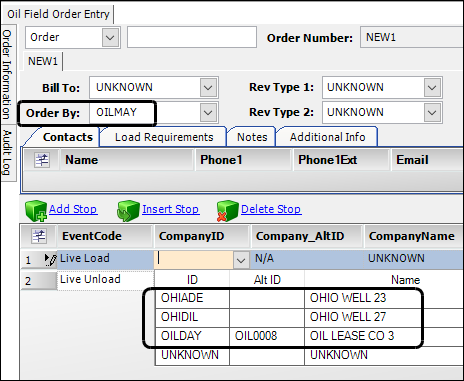The width and height of the screenshot is (464, 381).
Task: Click the Delete Stop cube icon
Action: point(227,211)
